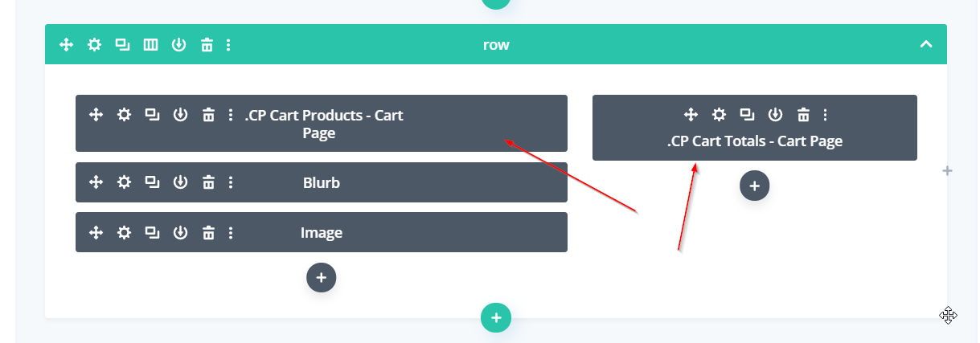Collapse the row with the chevron arrow
The width and height of the screenshot is (980, 343).
926,45
